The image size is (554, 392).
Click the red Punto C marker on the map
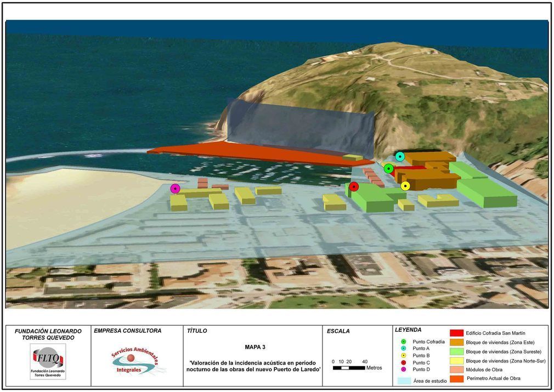point(354,187)
